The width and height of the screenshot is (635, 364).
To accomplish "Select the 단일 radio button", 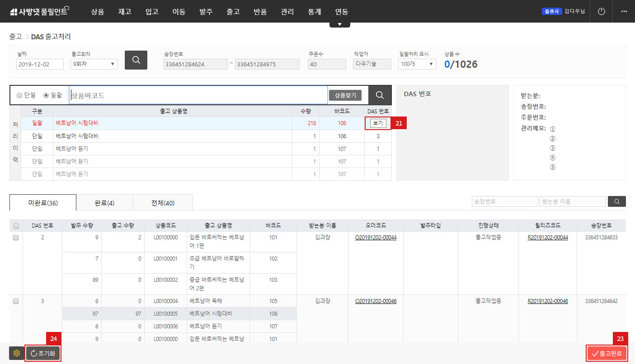I will click(18, 95).
